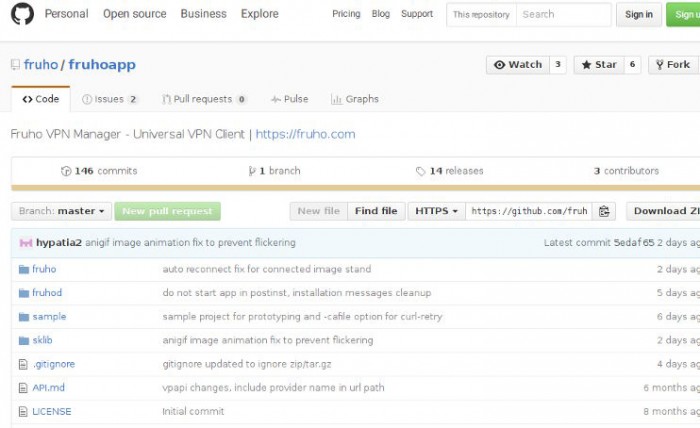Image resolution: width=700 pixels, height=428 pixels.
Task: Open the API.md file name
Action: pos(49,388)
